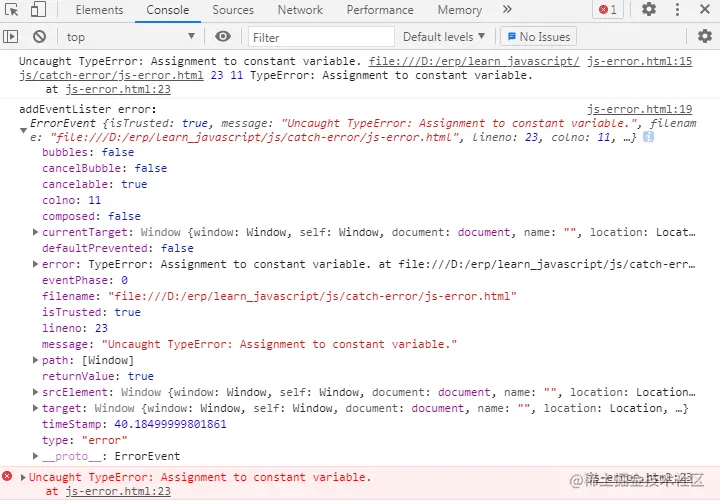Click the 'bubbles: false' property row
Image resolution: width=720 pixels, height=504 pixels.
88,152
